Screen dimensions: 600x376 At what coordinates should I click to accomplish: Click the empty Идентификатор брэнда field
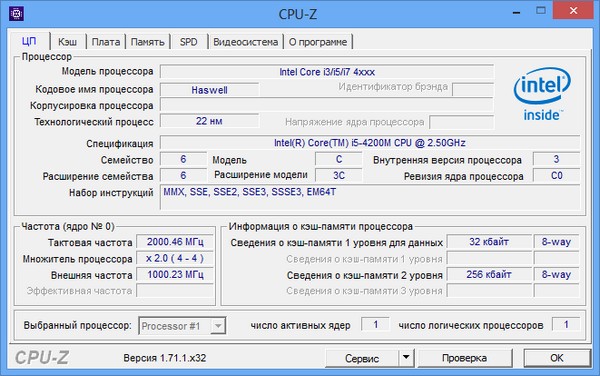coord(473,89)
